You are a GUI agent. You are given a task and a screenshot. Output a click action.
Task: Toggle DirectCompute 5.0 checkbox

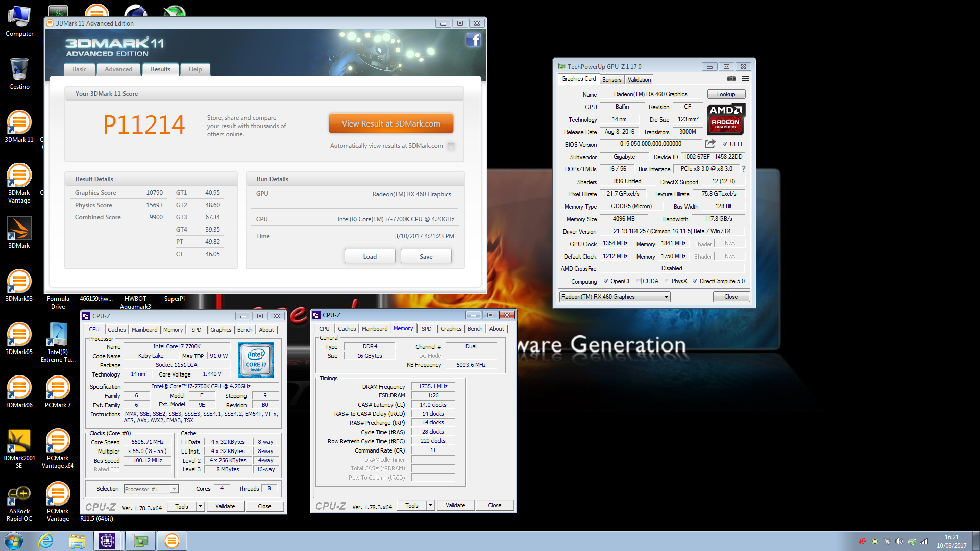(x=695, y=281)
